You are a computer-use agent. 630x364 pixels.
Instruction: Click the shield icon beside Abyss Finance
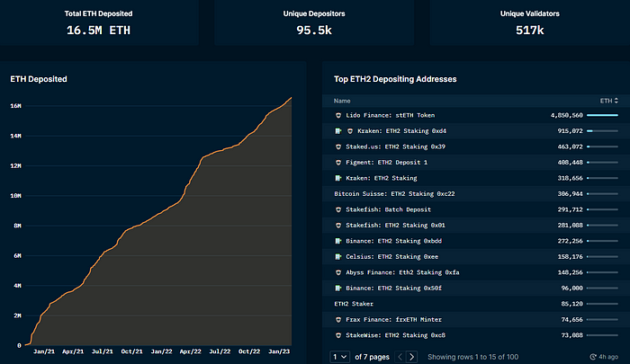coord(338,272)
